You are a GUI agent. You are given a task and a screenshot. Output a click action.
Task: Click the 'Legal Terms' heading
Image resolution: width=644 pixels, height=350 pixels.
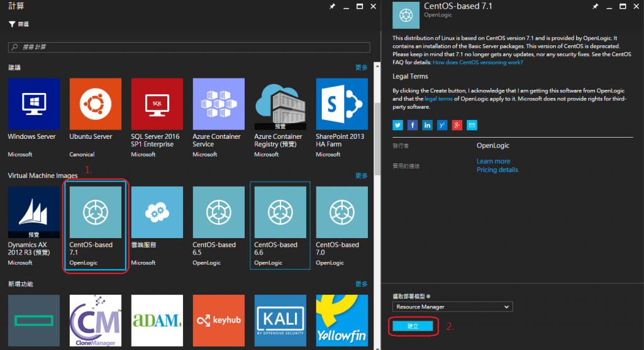(x=410, y=76)
